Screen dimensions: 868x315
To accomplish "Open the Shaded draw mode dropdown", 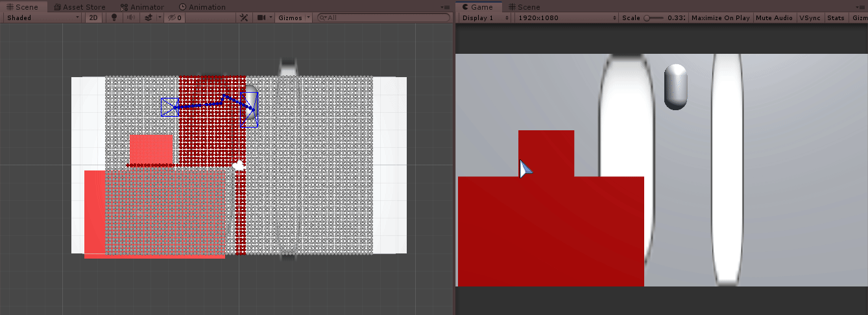I will pyautogui.click(x=43, y=17).
